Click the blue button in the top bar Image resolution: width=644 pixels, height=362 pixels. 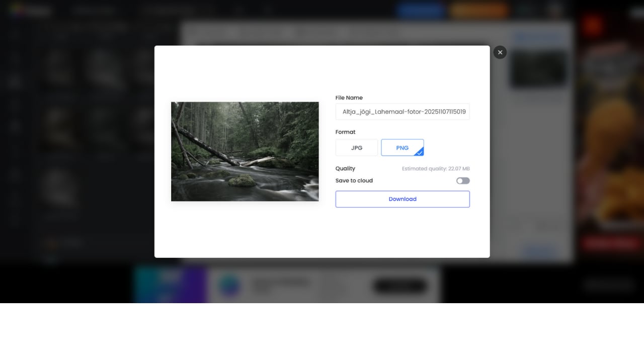tap(420, 10)
